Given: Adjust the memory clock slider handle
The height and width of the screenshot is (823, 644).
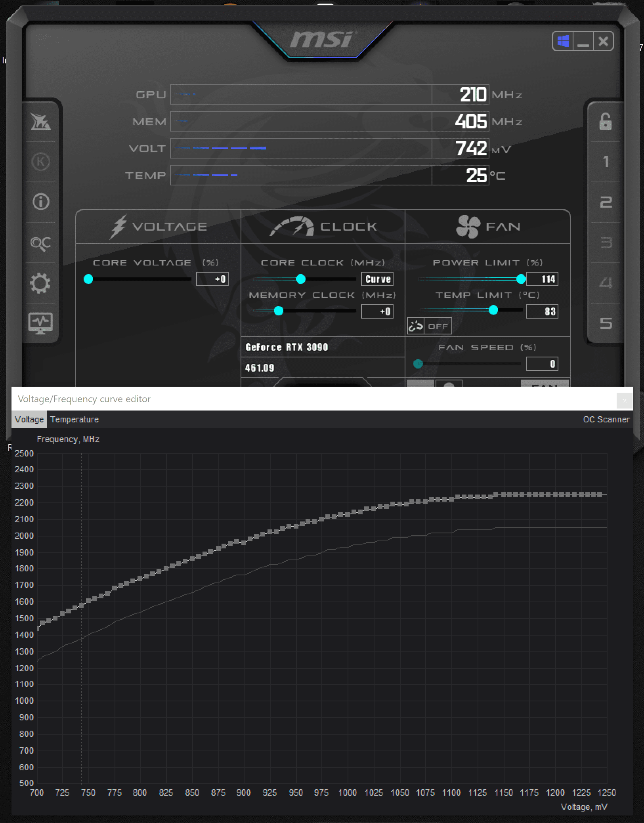Looking at the screenshot, I should click(x=279, y=311).
